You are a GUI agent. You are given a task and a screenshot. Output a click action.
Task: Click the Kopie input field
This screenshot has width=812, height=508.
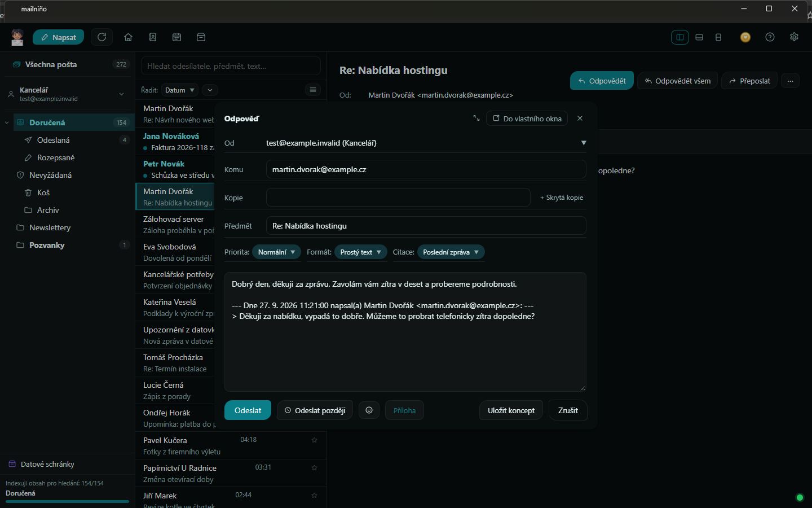[398, 198]
